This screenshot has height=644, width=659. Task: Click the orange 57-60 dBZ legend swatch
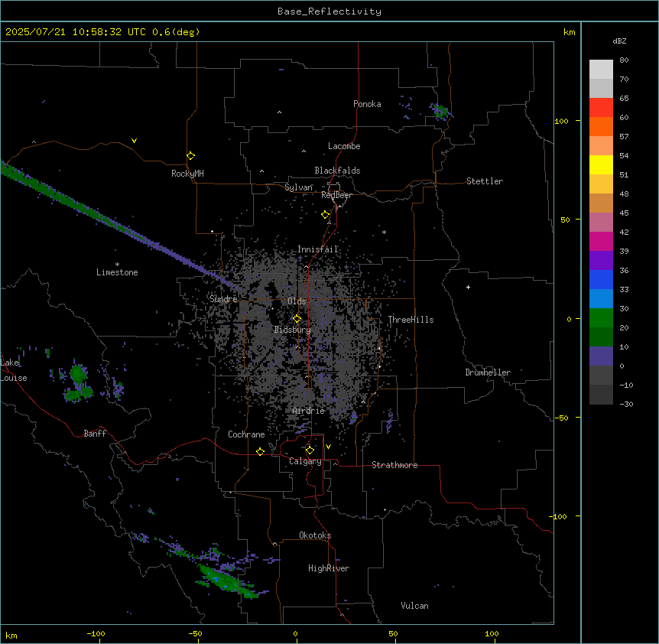tap(601, 126)
